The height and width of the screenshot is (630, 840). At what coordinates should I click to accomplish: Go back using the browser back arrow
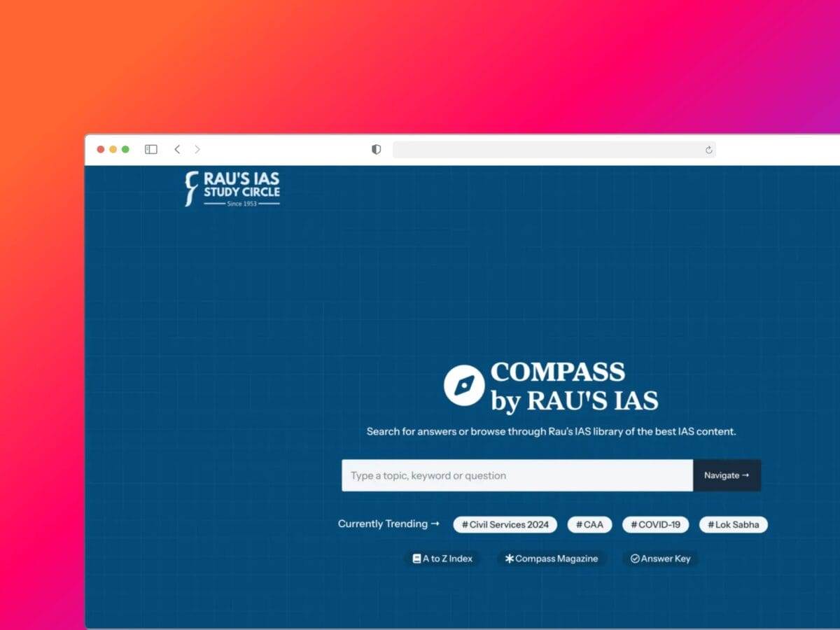(177, 149)
